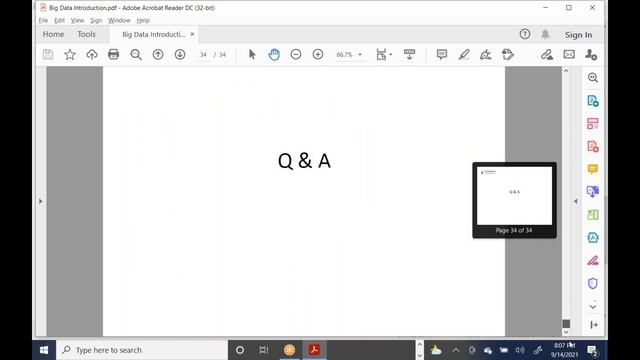Screen dimensions: 640x360
Task: Click the vertical scrollbar thumb
Action: [x=566, y=324]
